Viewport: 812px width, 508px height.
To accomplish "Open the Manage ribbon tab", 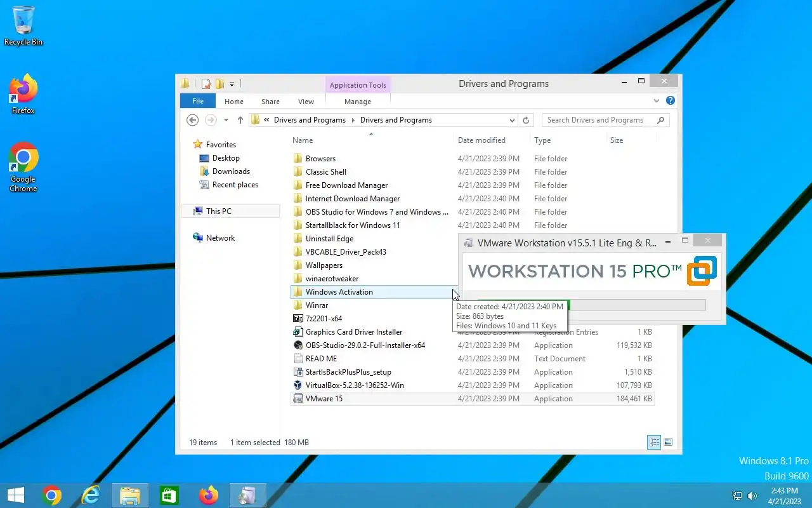I will [358, 102].
